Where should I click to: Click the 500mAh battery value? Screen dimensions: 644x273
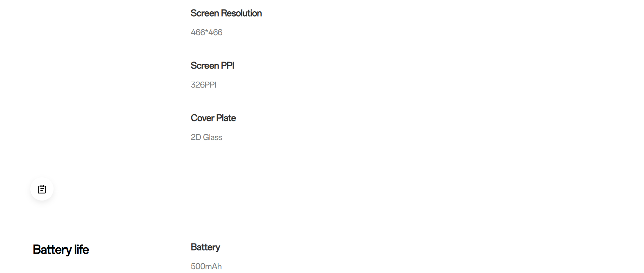(x=206, y=266)
